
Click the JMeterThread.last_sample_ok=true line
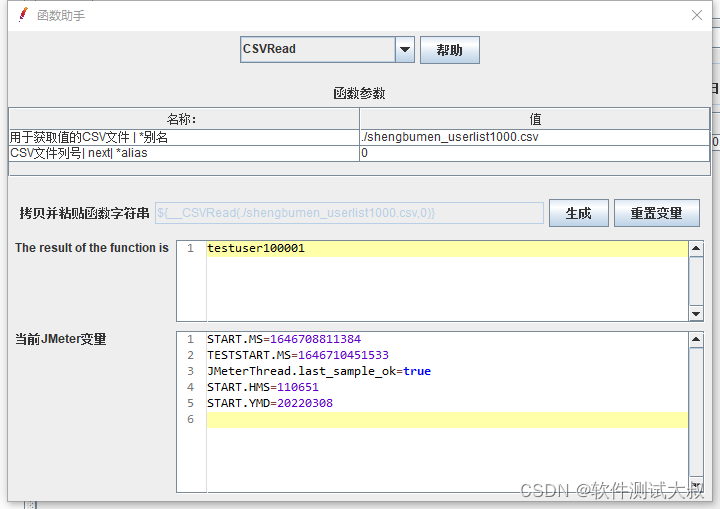pyautogui.click(x=319, y=371)
